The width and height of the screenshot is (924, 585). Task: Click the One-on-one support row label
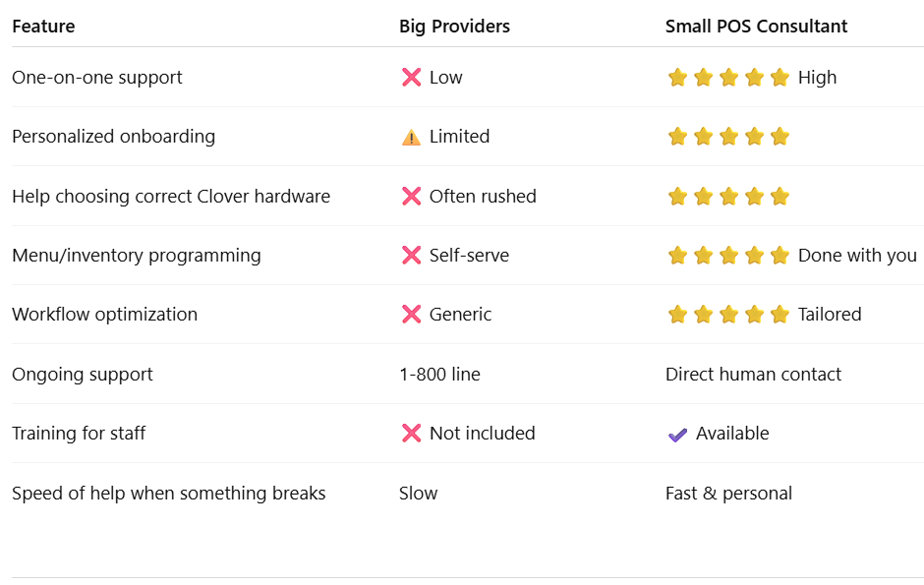97,78
